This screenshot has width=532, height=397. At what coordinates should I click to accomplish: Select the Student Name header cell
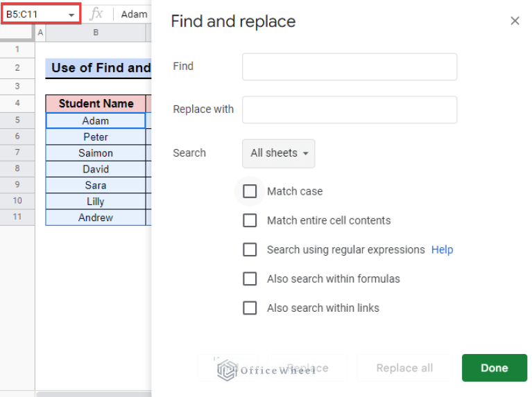[x=96, y=104]
